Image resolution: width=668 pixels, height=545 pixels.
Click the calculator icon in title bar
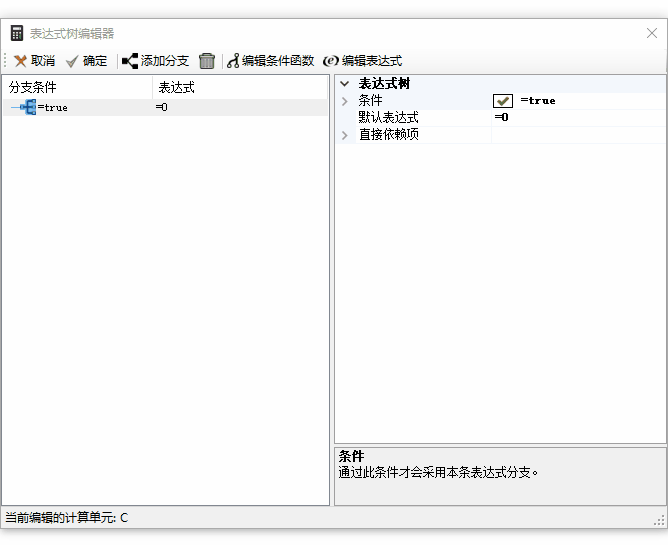pos(16,33)
